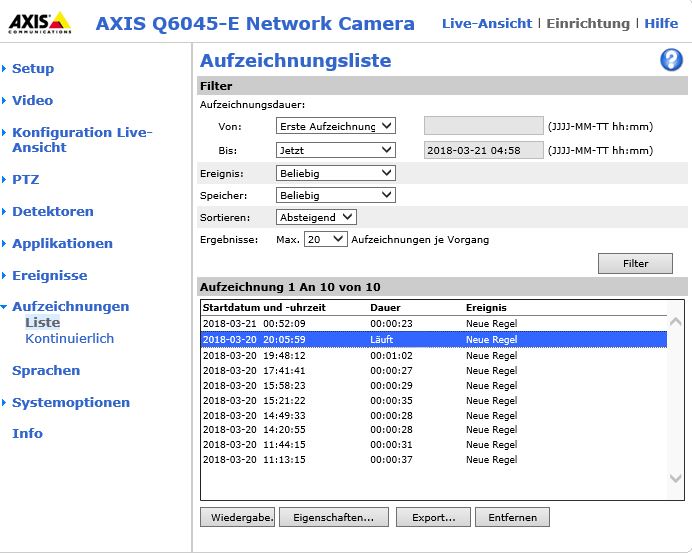Open the 'Von' Erste Aufzeichnung dropdown
Viewport: 692px width, 553px height.
click(x=335, y=126)
